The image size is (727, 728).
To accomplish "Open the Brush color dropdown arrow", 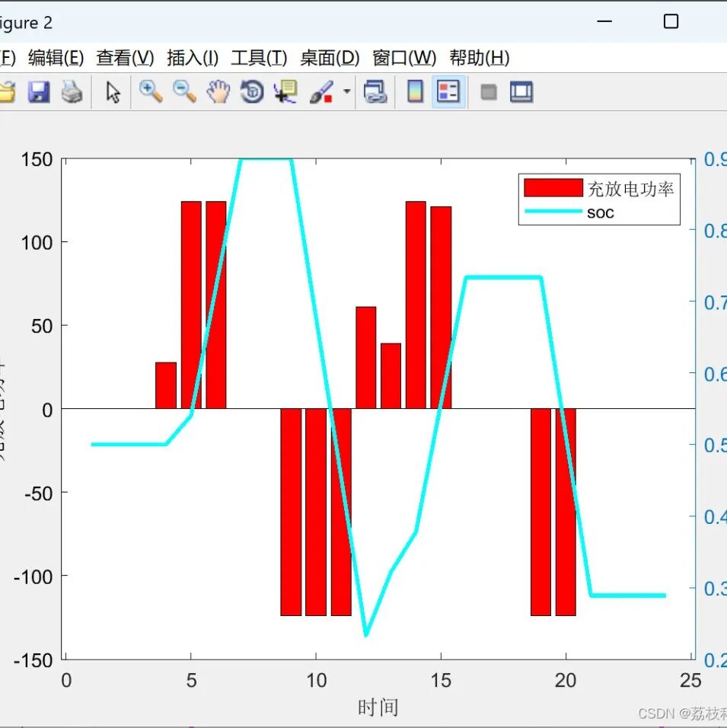I will coord(347,91).
